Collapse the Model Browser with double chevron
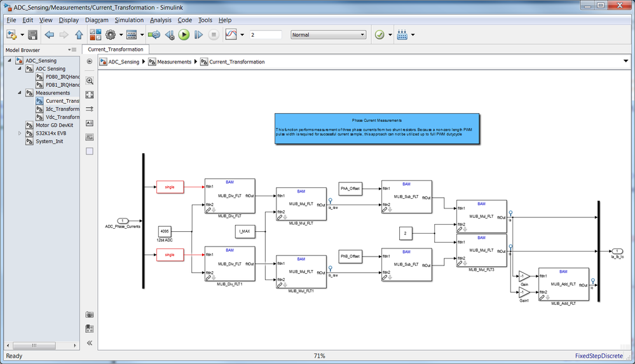Viewport: 635px width, 364px height. click(90, 343)
